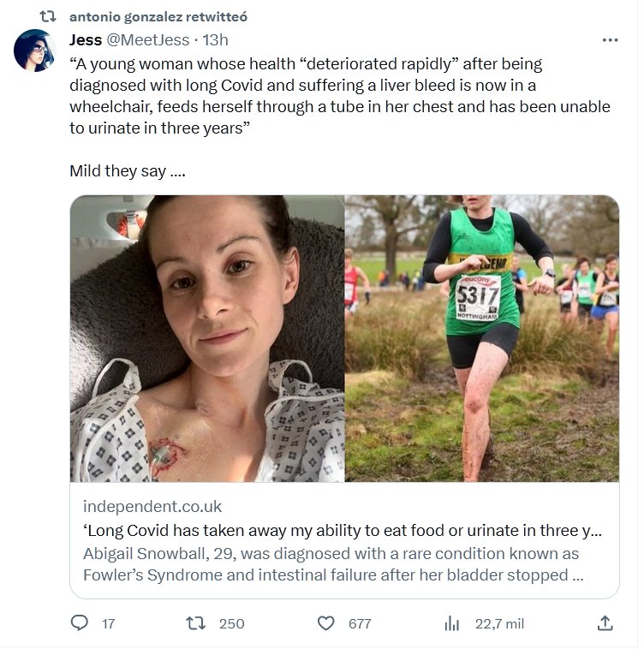Image resolution: width=644 pixels, height=649 pixels.
Task: Open tweet analytics via the views icon
Action: 452,623
